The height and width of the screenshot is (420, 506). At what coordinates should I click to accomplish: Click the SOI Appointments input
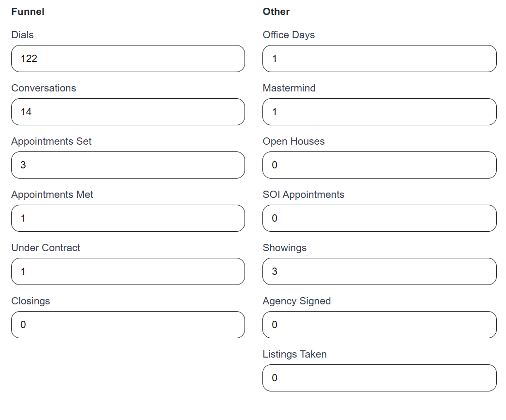point(380,218)
